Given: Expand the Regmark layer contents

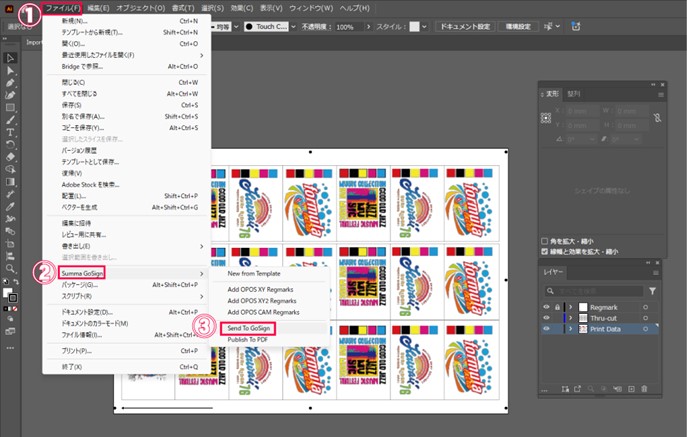Looking at the screenshot, I should click(571, 307).
